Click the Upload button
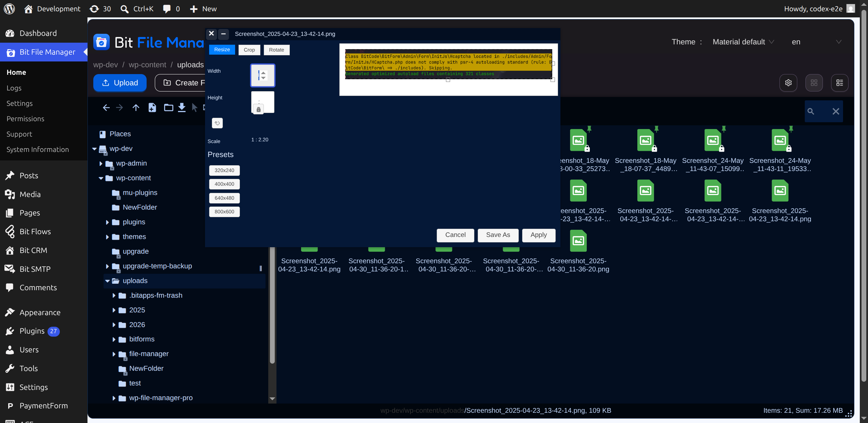Image resolution: width=868 pixels, height=423 pixels. click(120, 83)
